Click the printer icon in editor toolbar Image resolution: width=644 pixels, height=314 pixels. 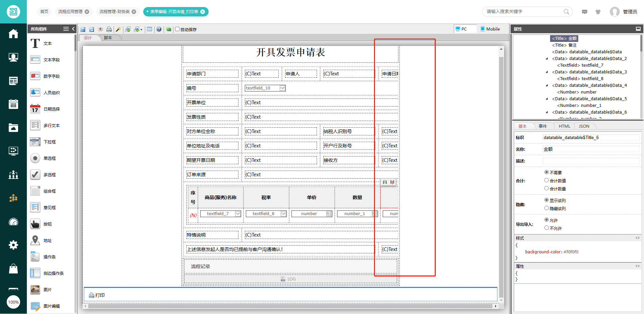click(x=109, y=29)
